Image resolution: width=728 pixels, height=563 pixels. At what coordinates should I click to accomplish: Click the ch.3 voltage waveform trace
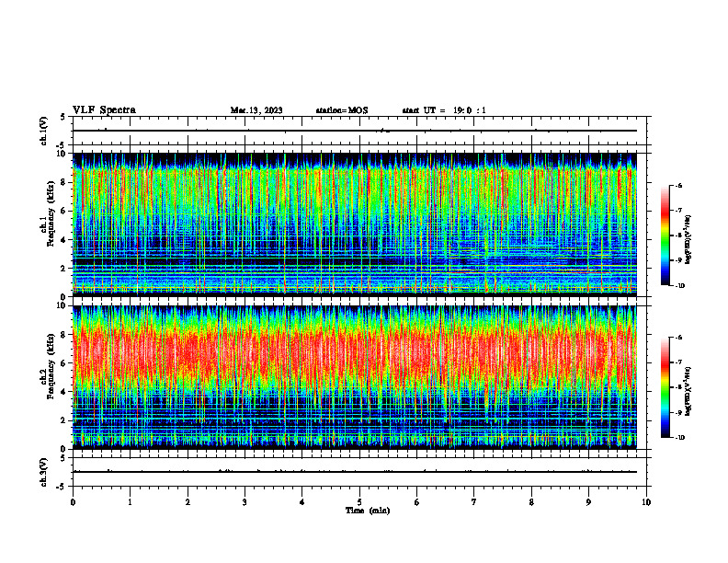click(x=355, y=472)
